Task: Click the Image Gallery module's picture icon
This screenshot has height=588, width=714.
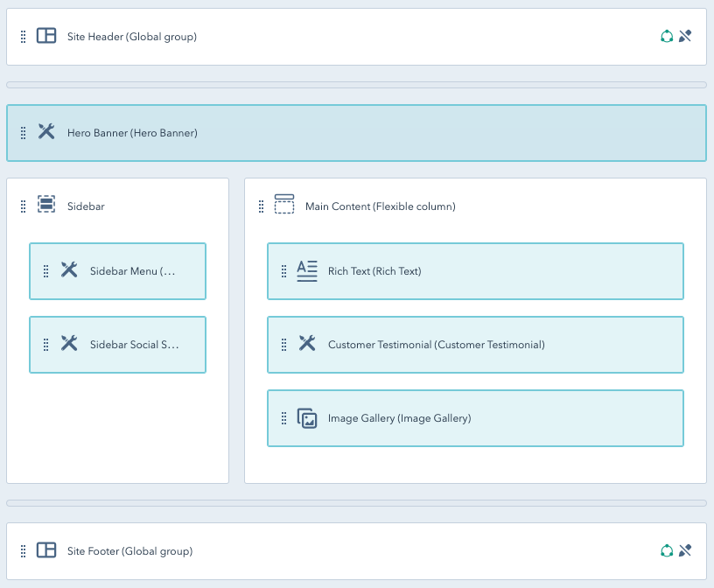Action: pyautogui.click(x=306, y=418)
